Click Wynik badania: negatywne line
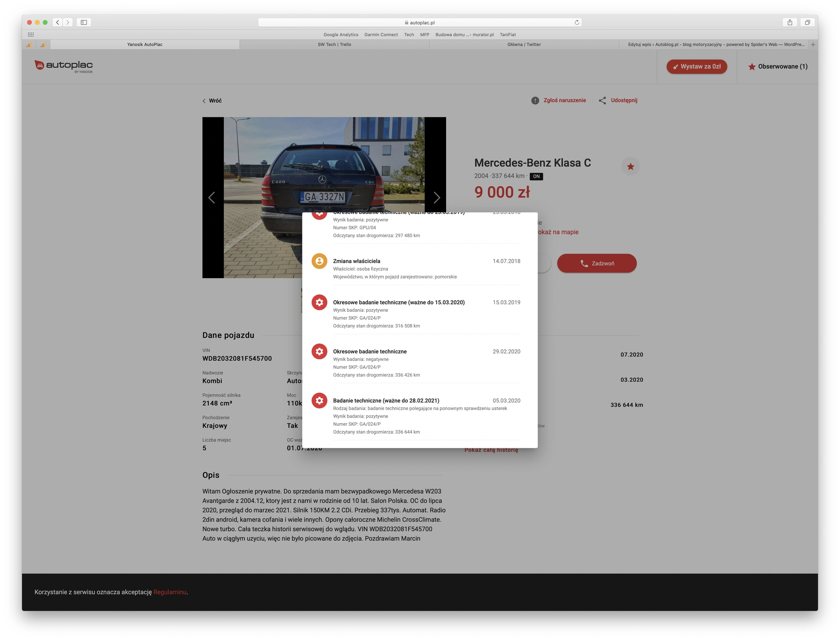Screen dimensions: 840x640 [361, 359]
